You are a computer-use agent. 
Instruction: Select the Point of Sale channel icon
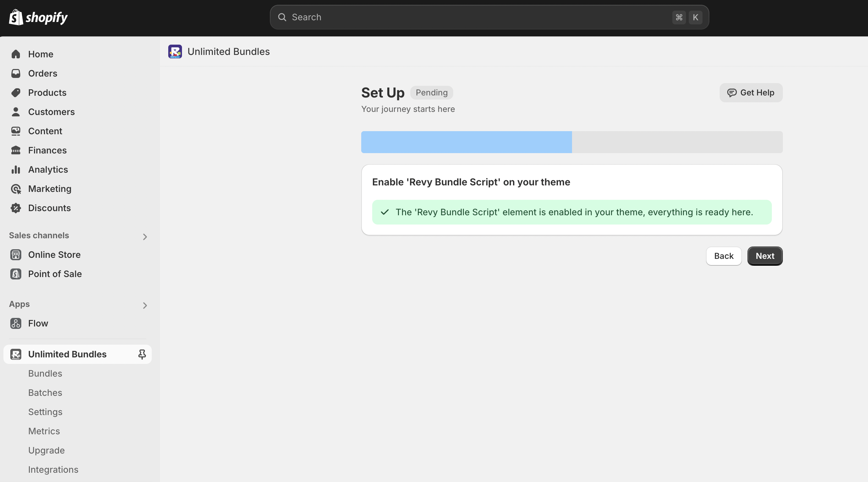(16, 274)
